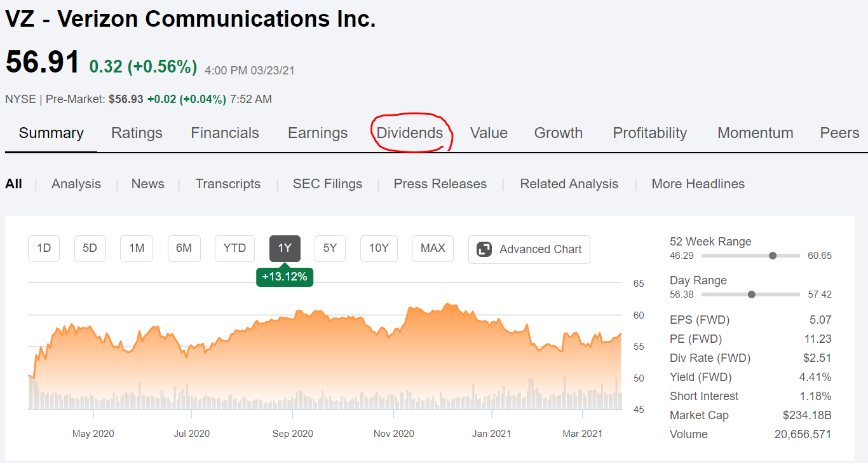The width and height of the screenshot is (868, 463).
Task: Select the 6M chart range
Action: [x=184, y=248]
